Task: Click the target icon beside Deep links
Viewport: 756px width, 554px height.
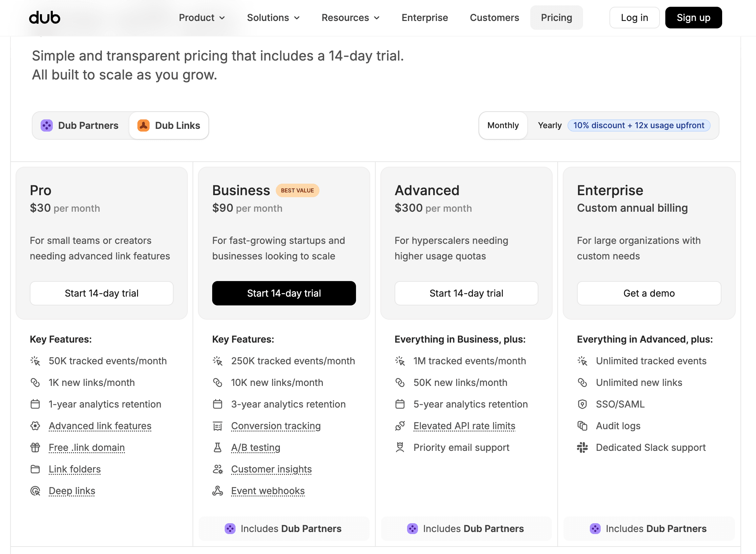Action: click(35, 491)
